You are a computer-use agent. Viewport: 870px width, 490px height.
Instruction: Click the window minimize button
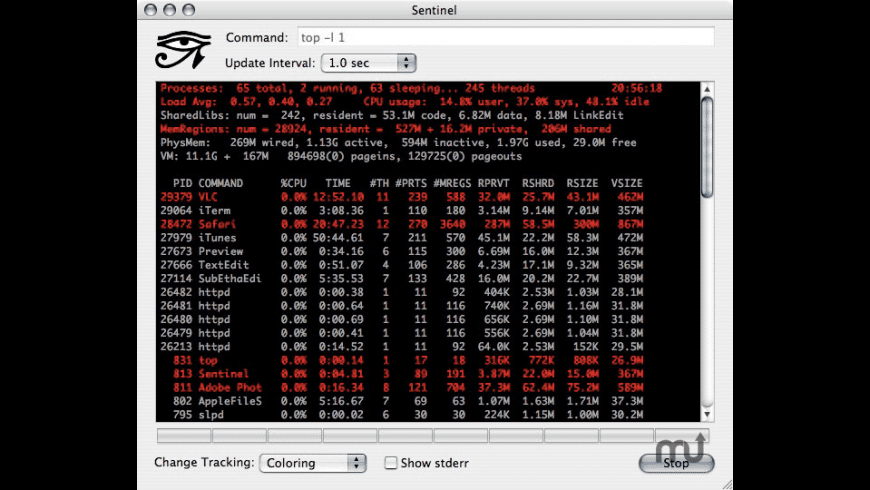[x=169, y=10]
